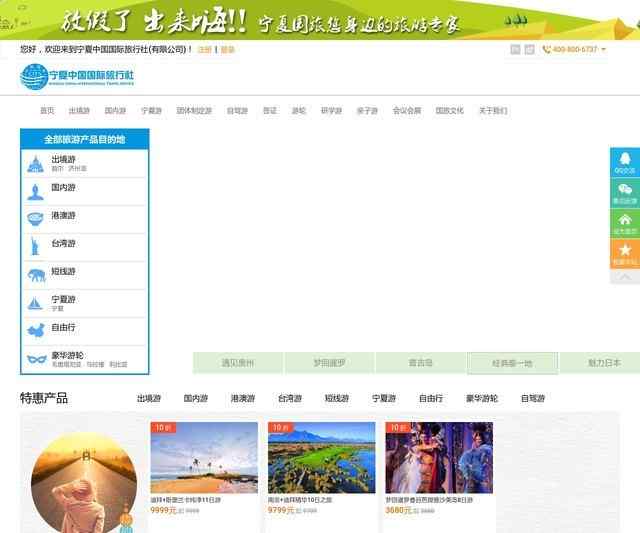
Task: Open 研学游 navigation item
Action: pos(331,111)
